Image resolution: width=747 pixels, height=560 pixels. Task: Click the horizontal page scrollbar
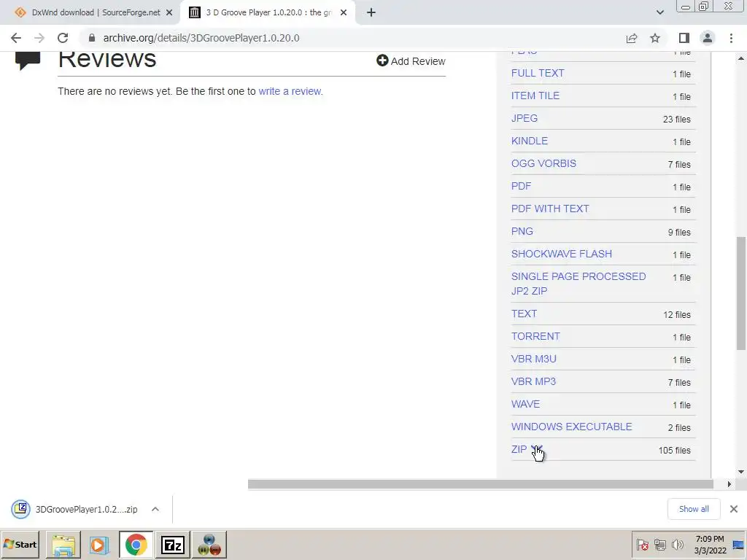(x=480, y=484)
